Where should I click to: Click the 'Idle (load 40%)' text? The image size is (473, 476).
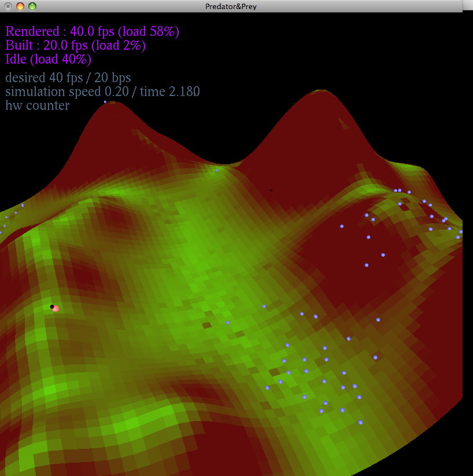[48, 59]
